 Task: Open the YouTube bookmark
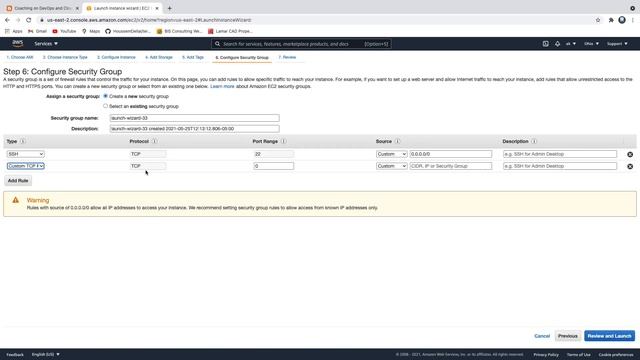point(64,31)
